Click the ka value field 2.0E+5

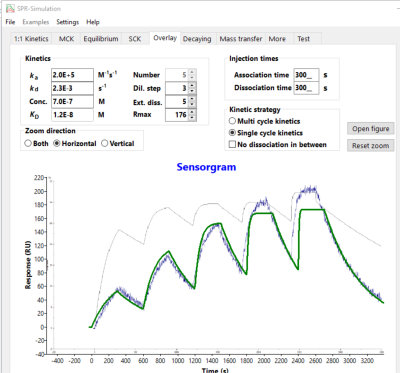pos(72,75)
